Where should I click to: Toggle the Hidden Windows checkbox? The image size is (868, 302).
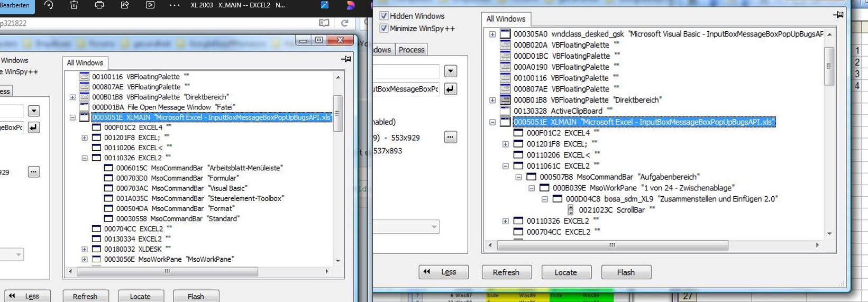point(384,16)
